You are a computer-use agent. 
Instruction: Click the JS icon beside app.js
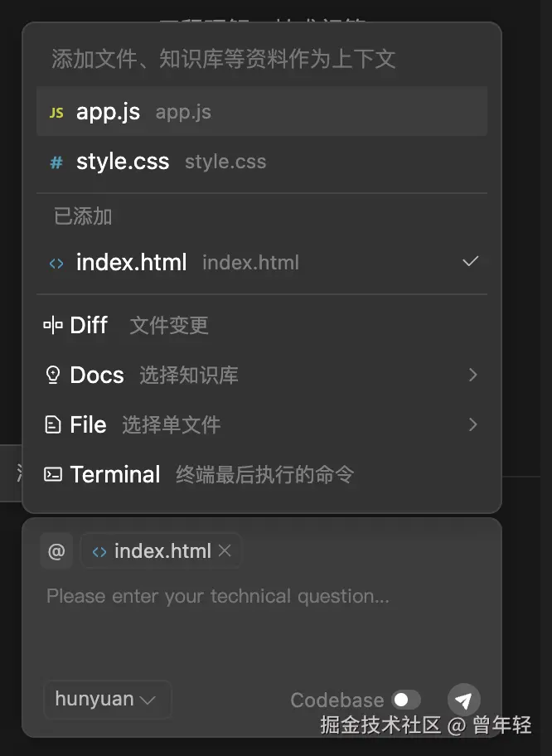(x=56, y=113)
